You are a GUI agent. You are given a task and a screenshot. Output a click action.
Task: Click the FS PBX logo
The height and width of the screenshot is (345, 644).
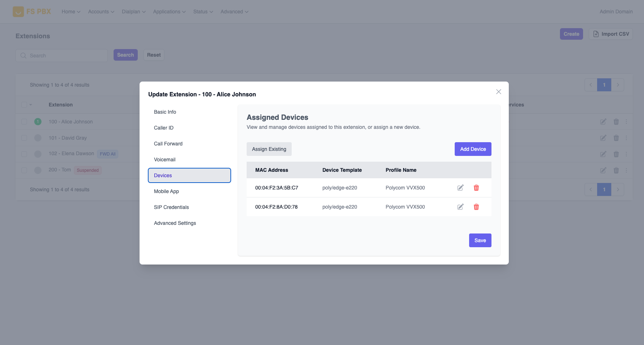[x=32, y=11]
